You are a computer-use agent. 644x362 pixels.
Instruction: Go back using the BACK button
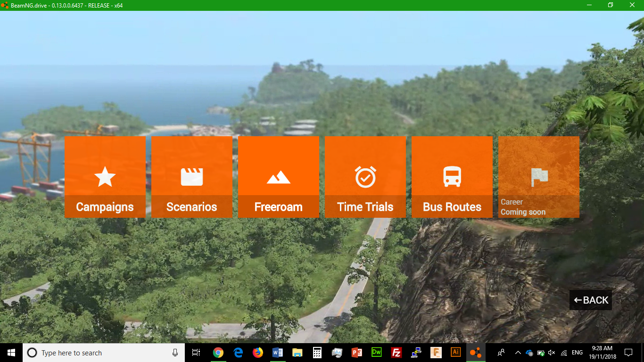[591, 300]
